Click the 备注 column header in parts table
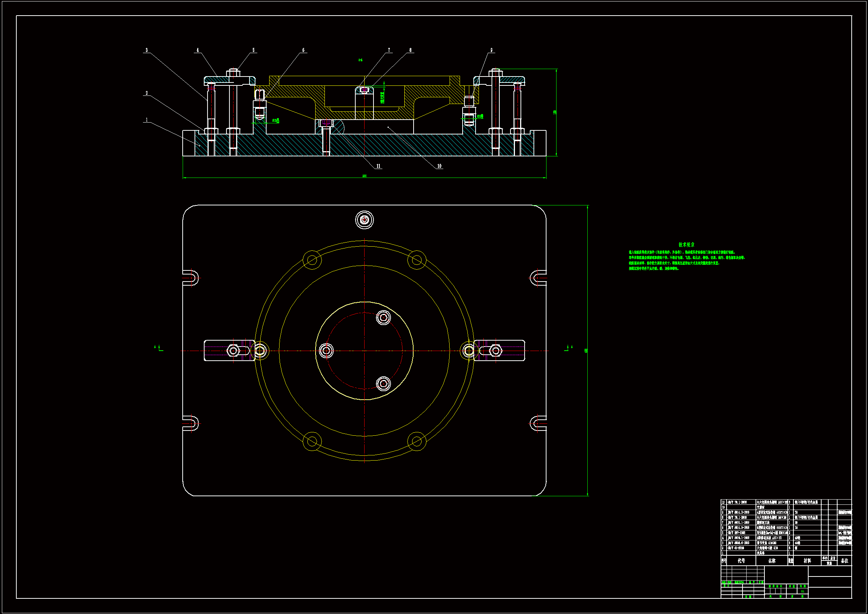 [845, 561]
